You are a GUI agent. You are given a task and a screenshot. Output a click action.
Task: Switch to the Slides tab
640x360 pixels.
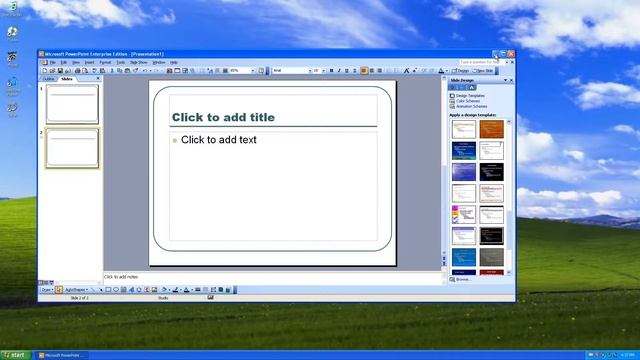point(67,79)
